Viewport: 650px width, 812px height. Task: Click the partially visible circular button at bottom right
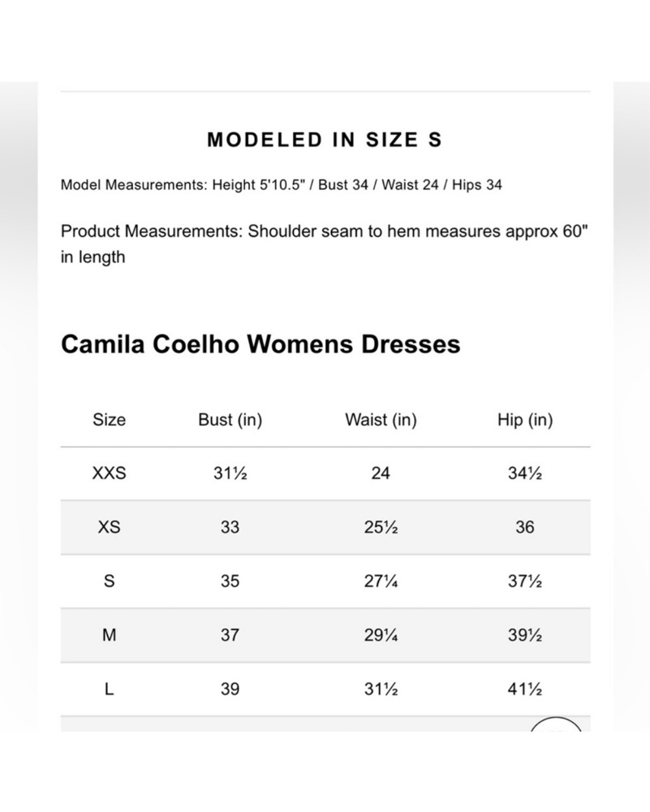556,725
